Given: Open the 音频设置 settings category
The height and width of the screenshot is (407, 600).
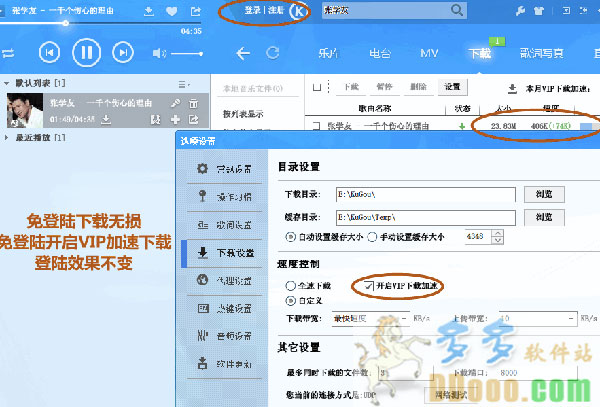Looking at the screenshot, I should [225, 336].
